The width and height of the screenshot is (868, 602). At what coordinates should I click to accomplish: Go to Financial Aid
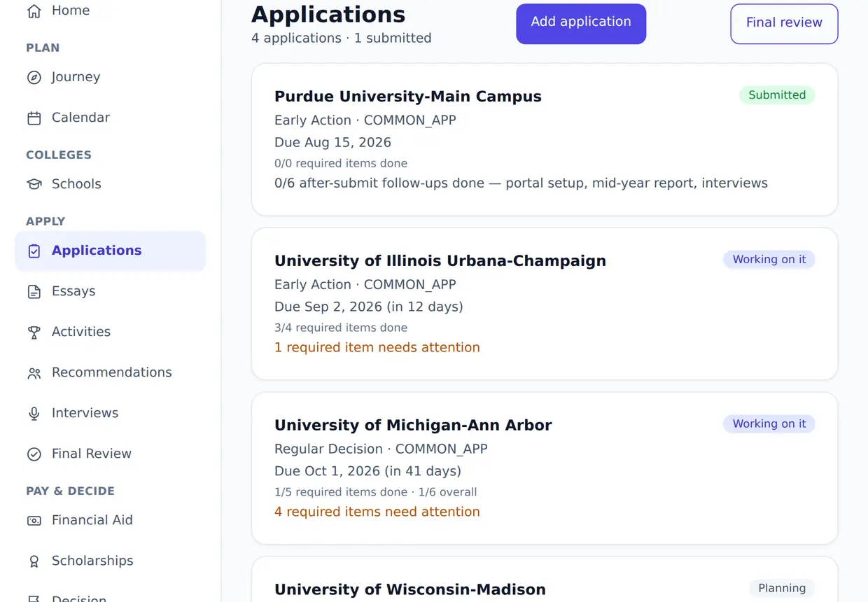(111, 520)
